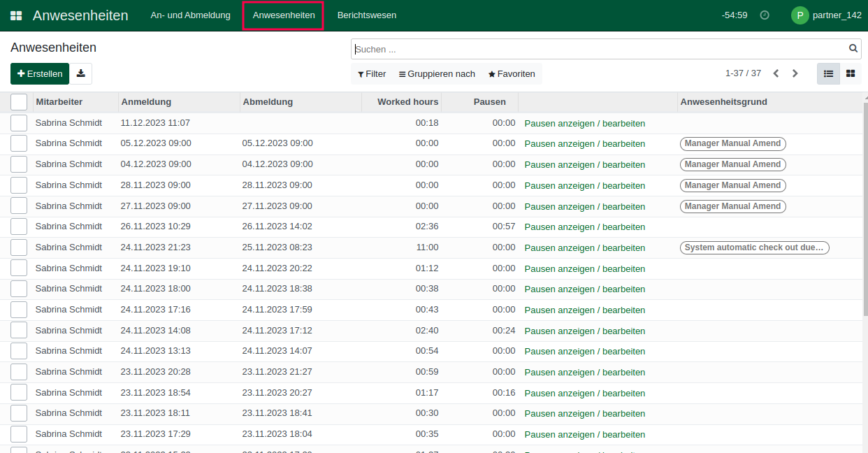Go to previous page arrow
The height and width of the screenshot is (453, 868).
click(776, 73)
